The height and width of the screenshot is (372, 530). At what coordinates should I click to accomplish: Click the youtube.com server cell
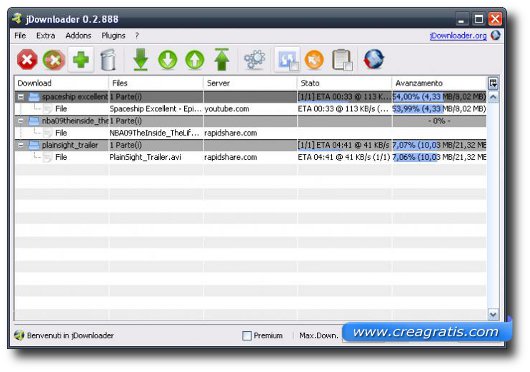[x=250, y=109]
